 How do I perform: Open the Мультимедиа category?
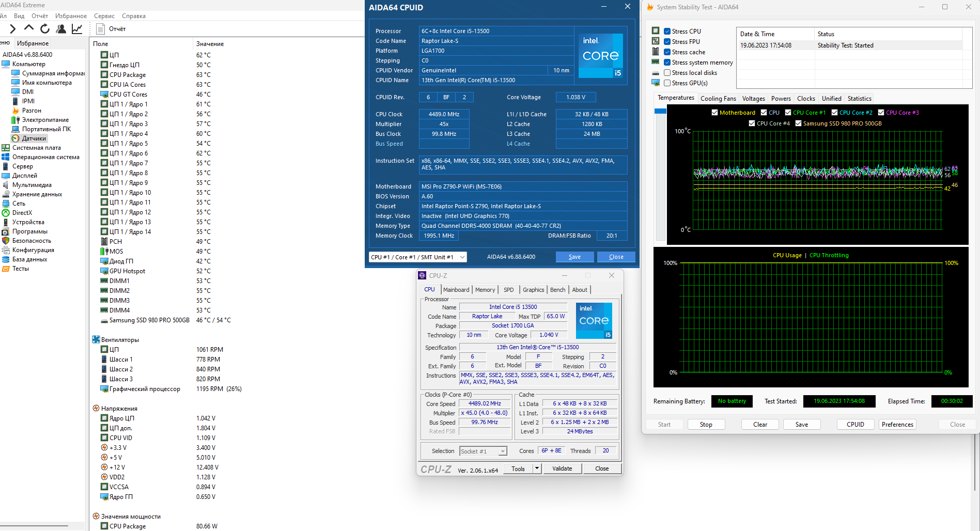[32, 185]
